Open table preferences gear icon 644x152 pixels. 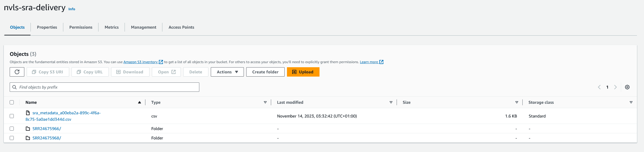(x=627, y=87)
